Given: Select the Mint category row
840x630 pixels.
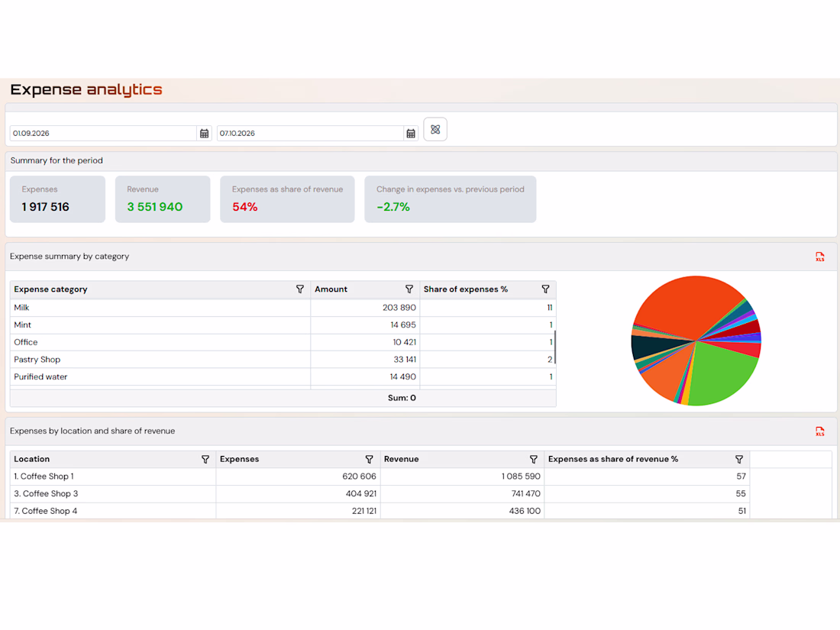Looking at the screenshot, I should [x=283, y=325].
